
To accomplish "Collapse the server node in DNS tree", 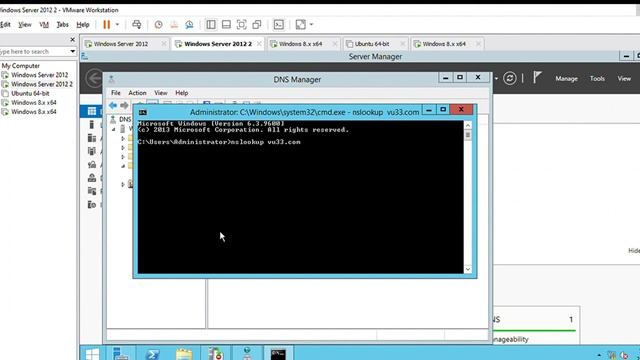I will [114, 129].
